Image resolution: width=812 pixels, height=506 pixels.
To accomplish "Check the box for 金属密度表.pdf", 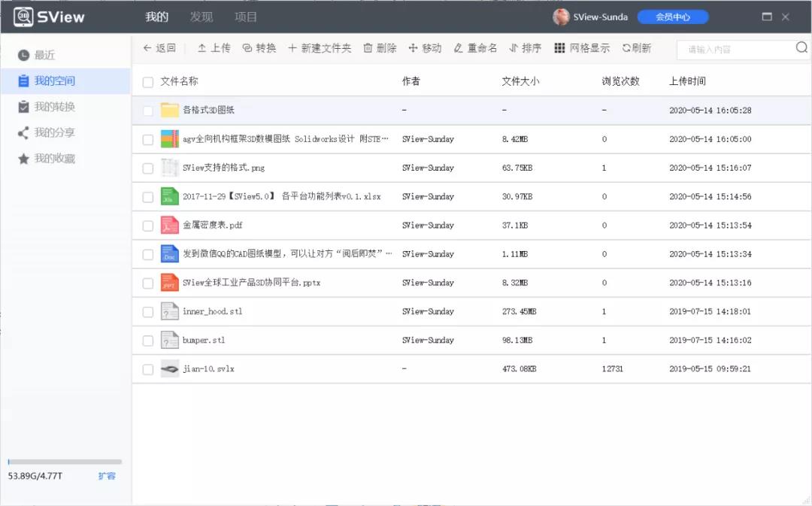I will (x=148, y=226).
